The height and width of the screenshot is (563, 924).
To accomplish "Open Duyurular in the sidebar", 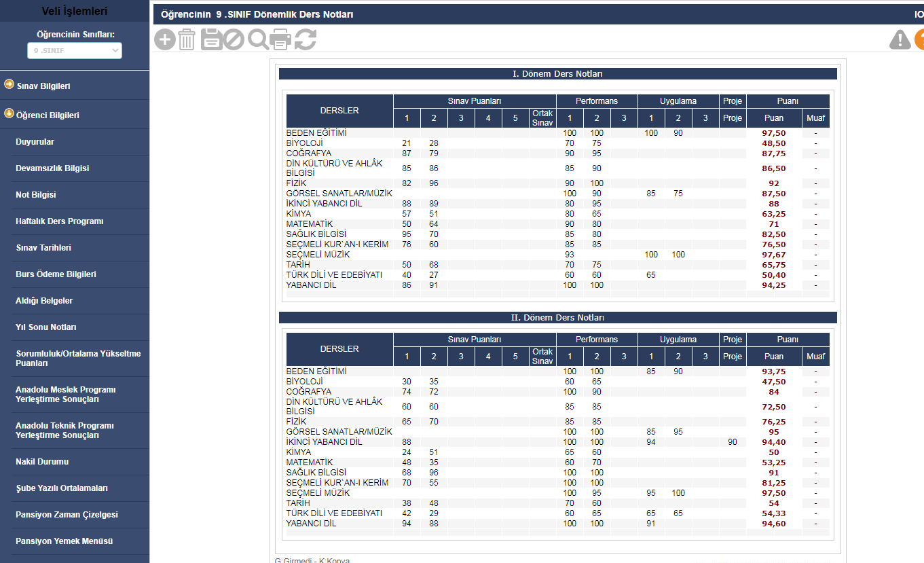I will [35, 142].
